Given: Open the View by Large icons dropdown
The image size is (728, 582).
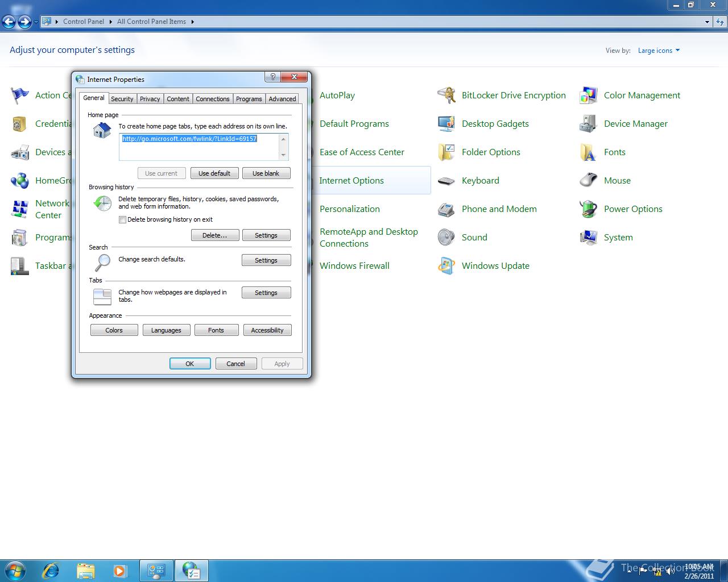Looking at the screenshot, I should point(659,51).
